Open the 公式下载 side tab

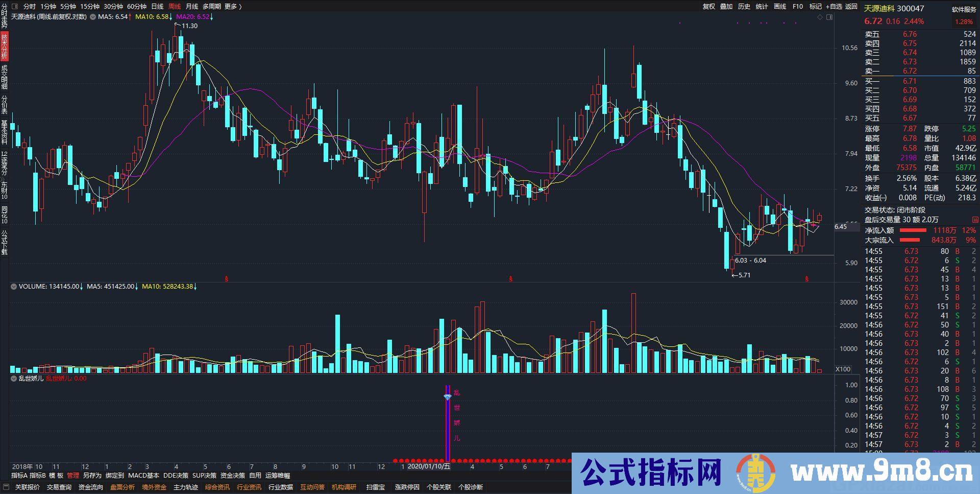coord(4,243)
